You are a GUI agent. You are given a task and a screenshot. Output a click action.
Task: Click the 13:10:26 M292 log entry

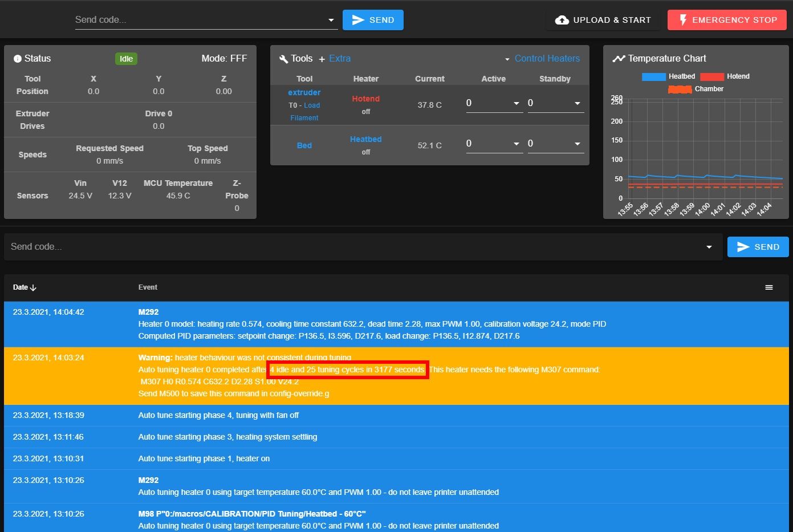[x=396, y=486]
